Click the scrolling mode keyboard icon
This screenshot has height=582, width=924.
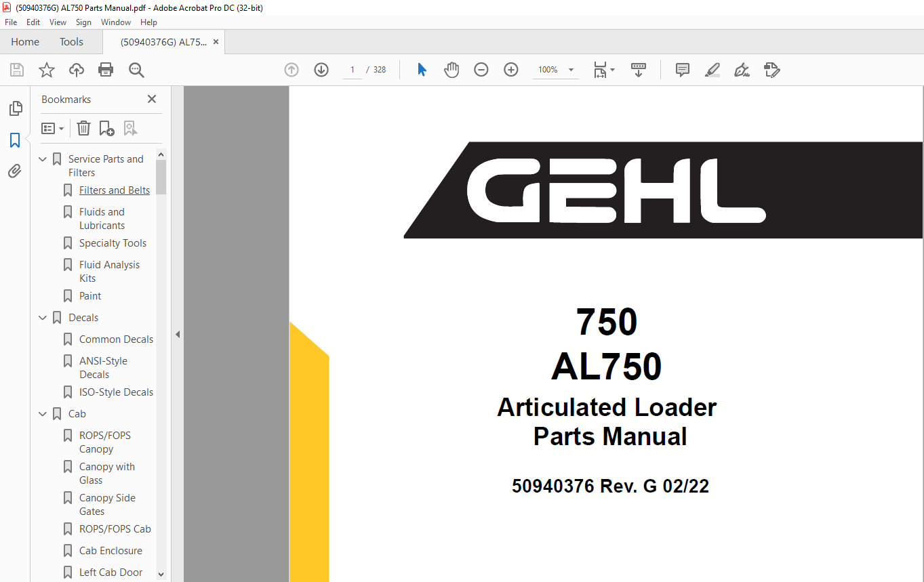[639, 70]
